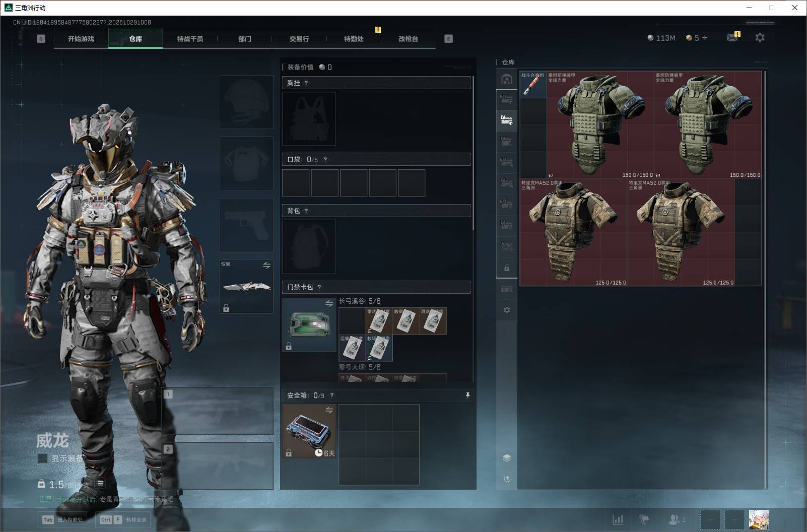Viewport: 807px width, 532px height.
Task: Click the swap arrows on knife slot
Action: 266,265
